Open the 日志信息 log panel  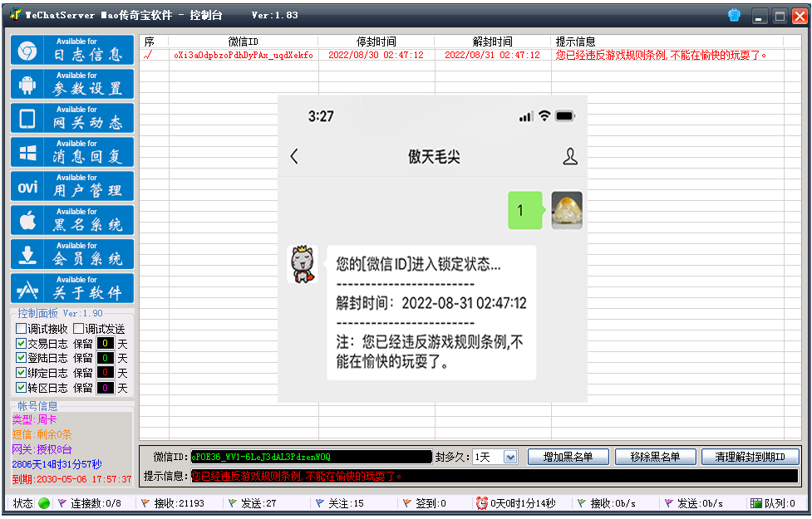tap(72, 50)
